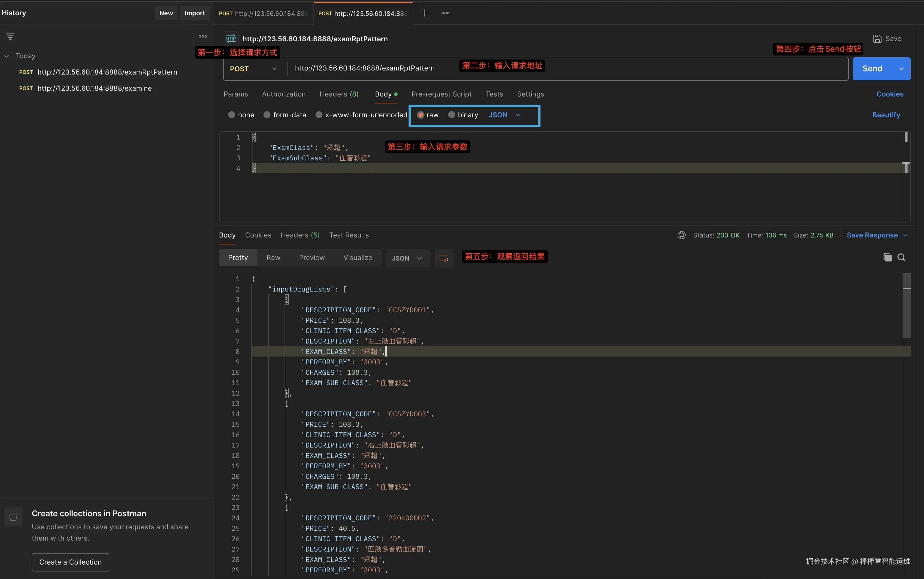
Task: Click the Beautify link
Action: pyautogui.click(x=886, y=115)
